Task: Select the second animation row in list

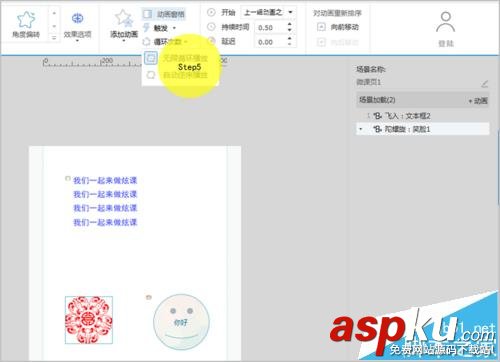Action: click(x=423, y=129)
